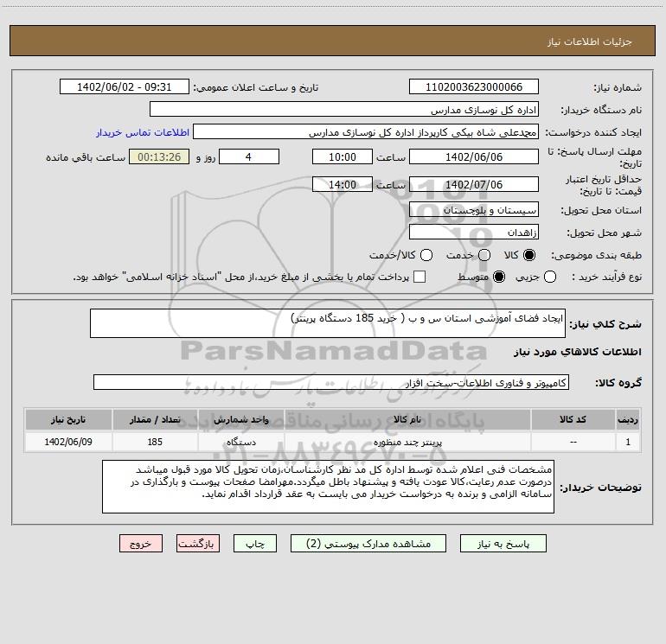Click the quantity cell 185
Image resolution: width=666 pixels, height=644 pixels.
pos(155,442)
